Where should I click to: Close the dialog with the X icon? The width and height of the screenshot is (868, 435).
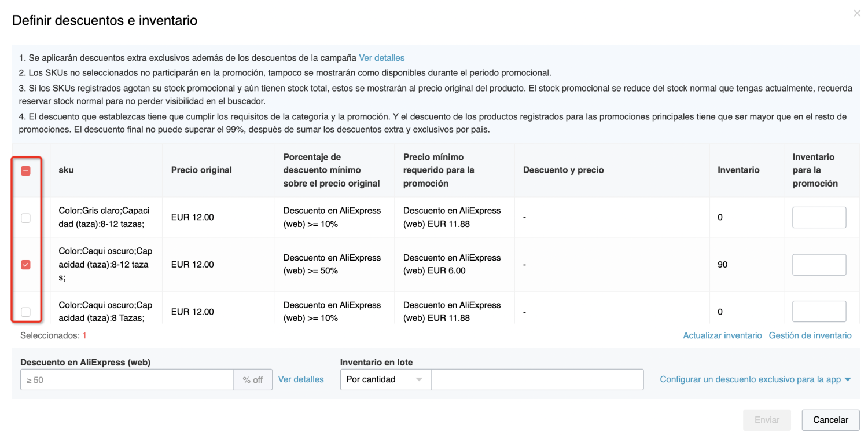[x=857, y=13]
